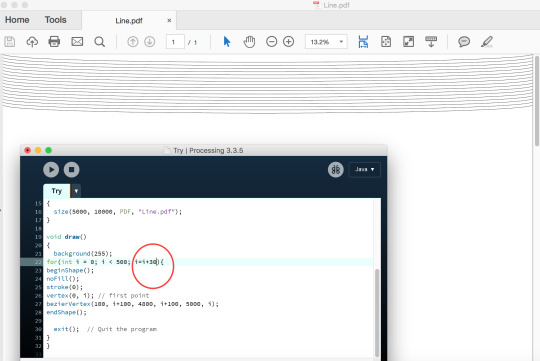
Task: Close the Line.pdf document tab
Action: click(x=169, y=20)
